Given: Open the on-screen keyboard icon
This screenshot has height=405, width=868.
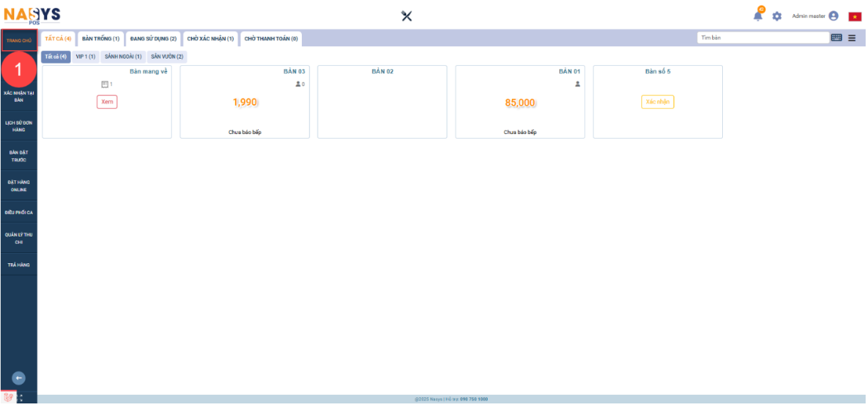Looking at the screenshot, I should [837, 38].
